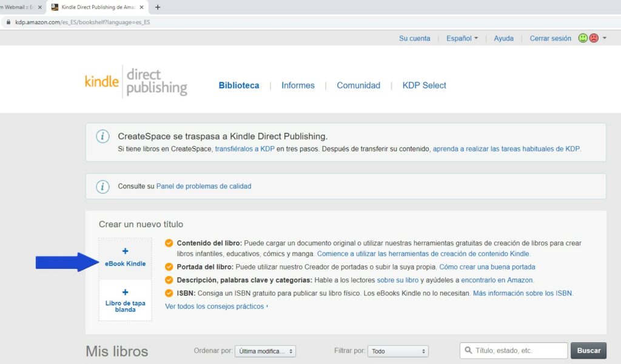621x364 pixels.
Task: Click the checkmark icon beside ISBN
Action: [x=169, y=293]
